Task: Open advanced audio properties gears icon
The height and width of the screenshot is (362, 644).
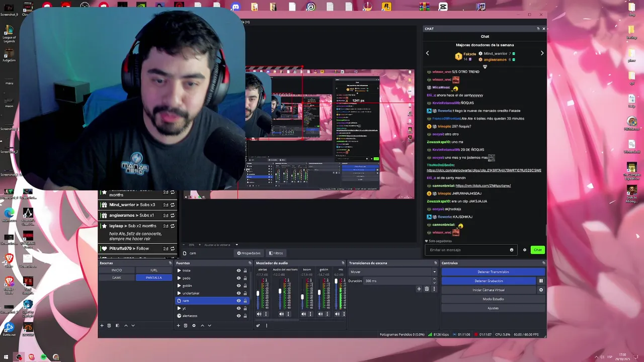Action: click(258, 325)
